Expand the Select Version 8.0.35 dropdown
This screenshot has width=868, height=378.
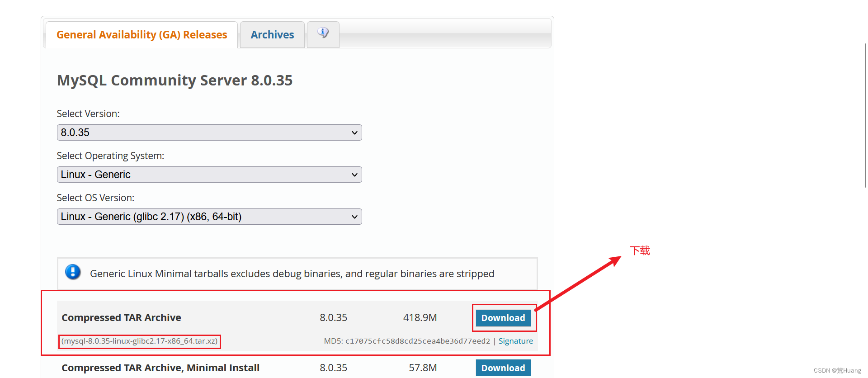209,132
